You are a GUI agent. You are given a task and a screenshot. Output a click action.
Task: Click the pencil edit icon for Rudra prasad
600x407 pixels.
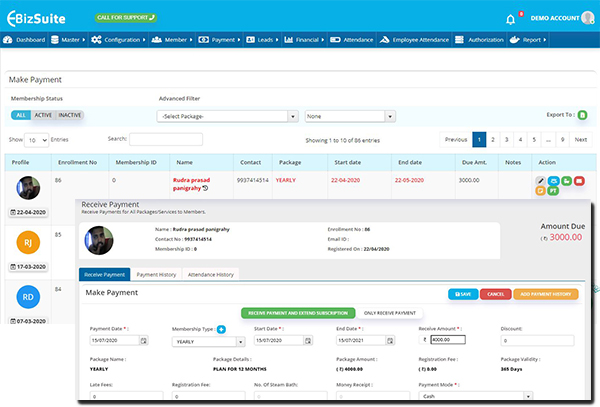(540, 181)
